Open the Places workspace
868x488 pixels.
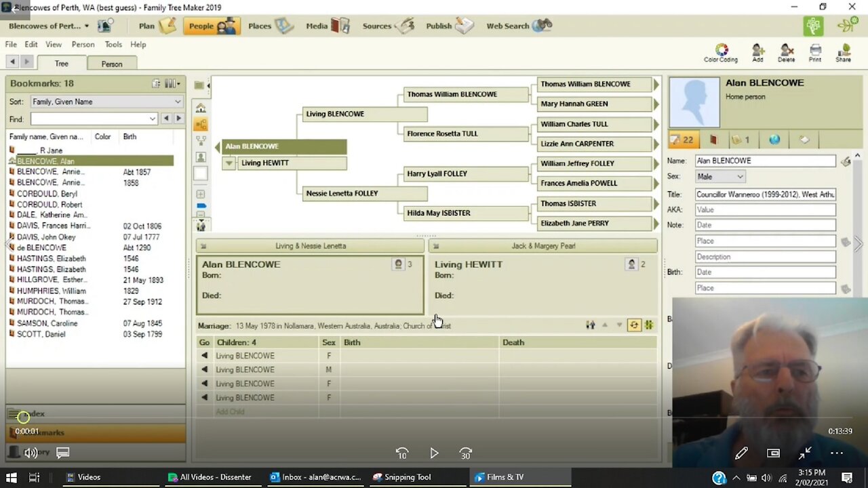270,26
